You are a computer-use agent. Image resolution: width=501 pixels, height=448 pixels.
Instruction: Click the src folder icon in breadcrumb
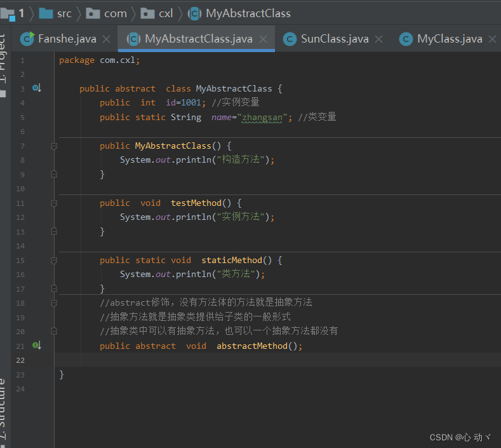coord(46,13)
